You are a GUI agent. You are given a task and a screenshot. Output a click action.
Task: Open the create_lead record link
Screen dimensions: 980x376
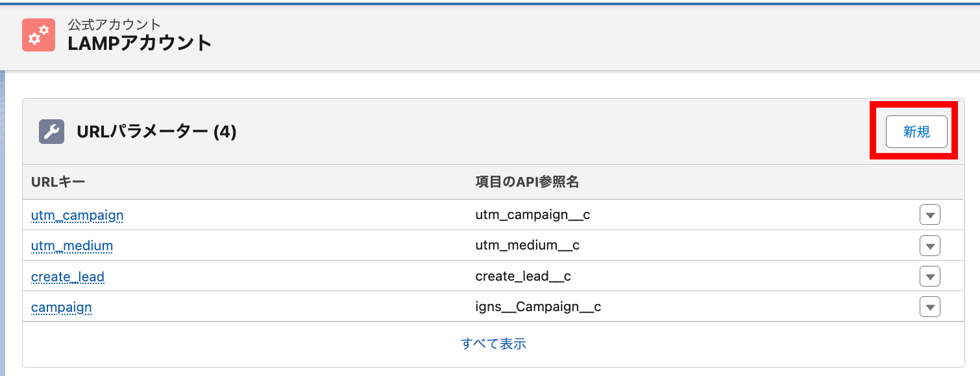click(x=67, y=277)
